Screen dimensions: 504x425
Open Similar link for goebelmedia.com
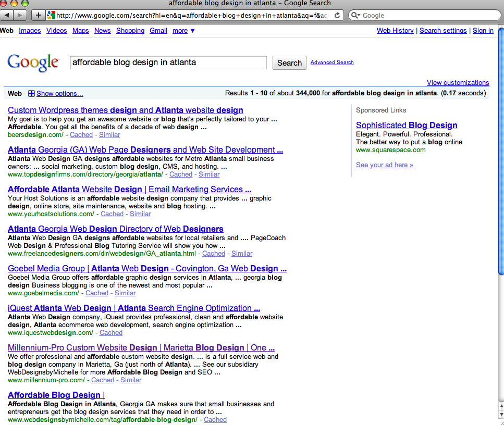(125, 293)
